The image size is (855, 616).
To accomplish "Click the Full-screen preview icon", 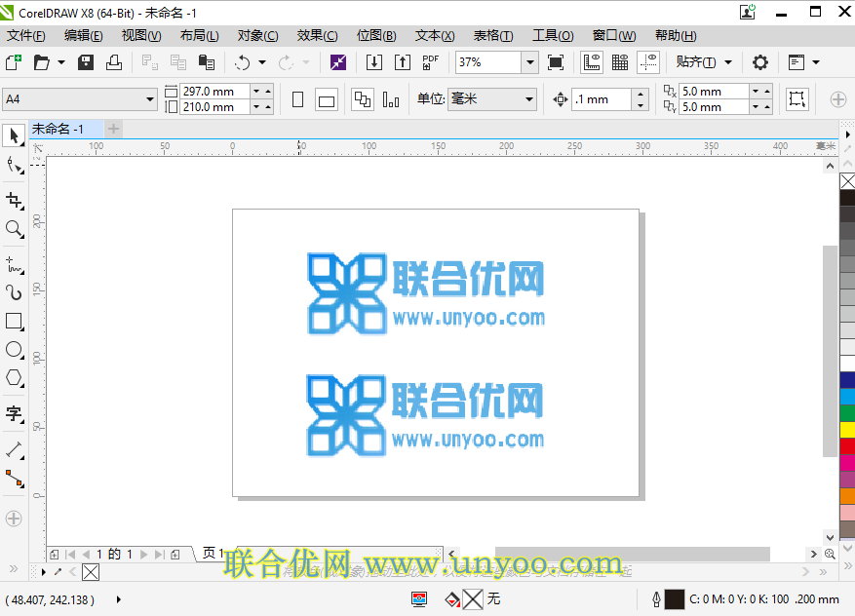I will point(555,62).
